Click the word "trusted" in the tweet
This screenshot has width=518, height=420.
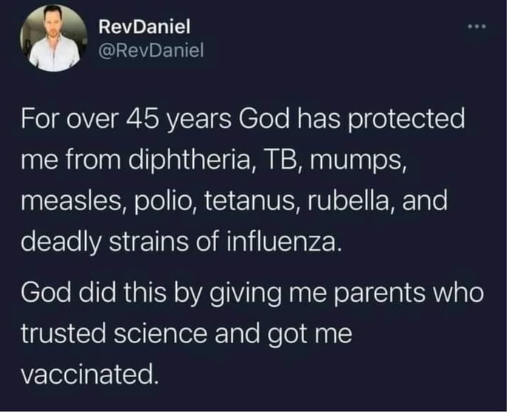click(x=63, y=333)
